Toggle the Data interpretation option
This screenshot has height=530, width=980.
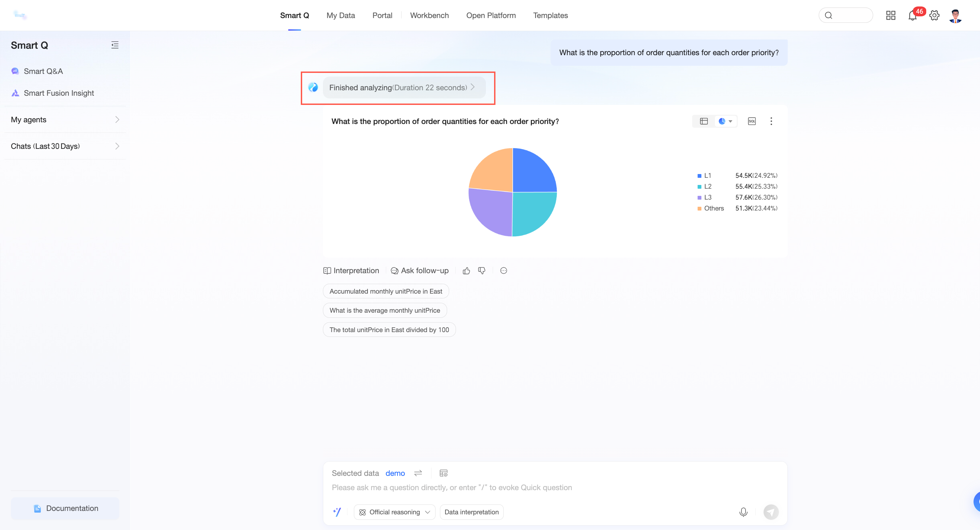pos(471,512)
